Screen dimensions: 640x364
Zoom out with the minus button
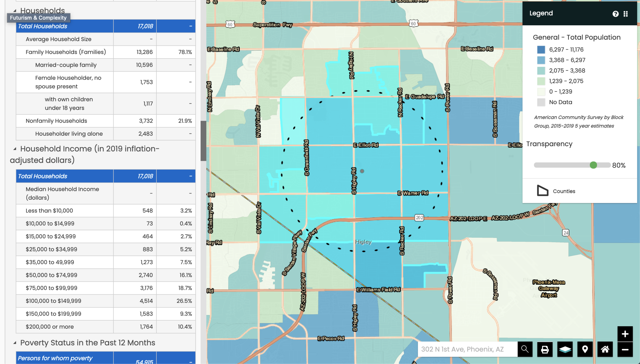pos(625,349)
